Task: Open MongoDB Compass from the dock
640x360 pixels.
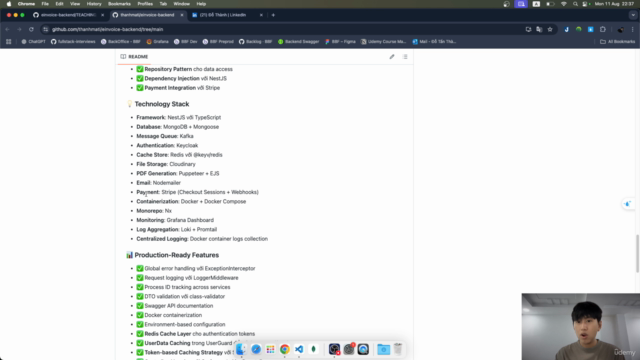Action: coord(313,349)
